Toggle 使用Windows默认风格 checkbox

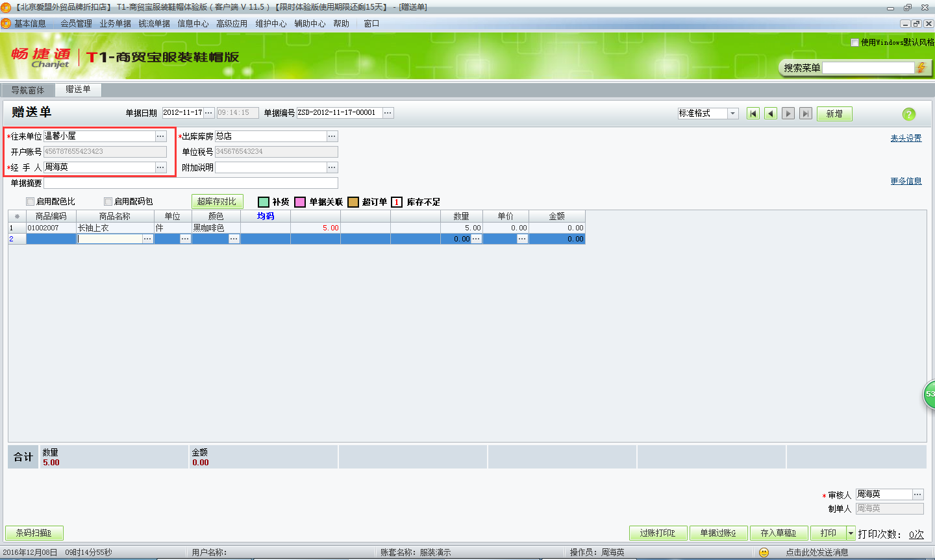(855, 42)
